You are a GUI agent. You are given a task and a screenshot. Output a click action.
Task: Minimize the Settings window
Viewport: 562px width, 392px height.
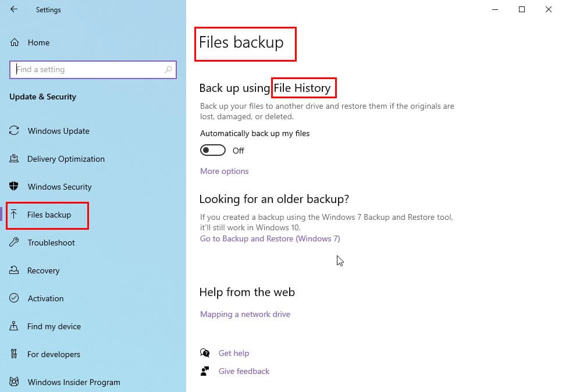click(495, 10)
